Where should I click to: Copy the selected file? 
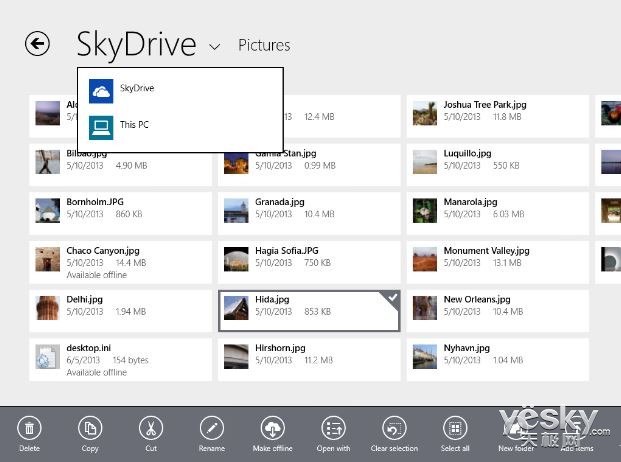tap(90, 433)
